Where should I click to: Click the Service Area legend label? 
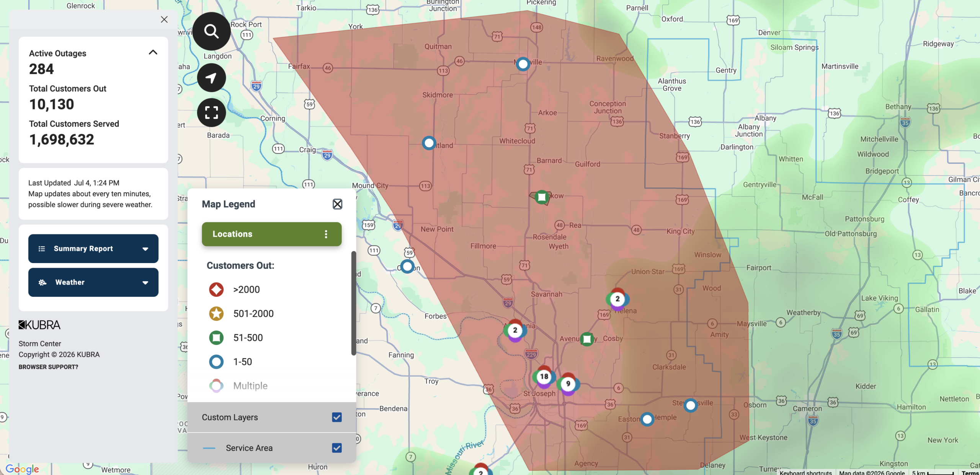pyautogui.click(x=249, y=448)
